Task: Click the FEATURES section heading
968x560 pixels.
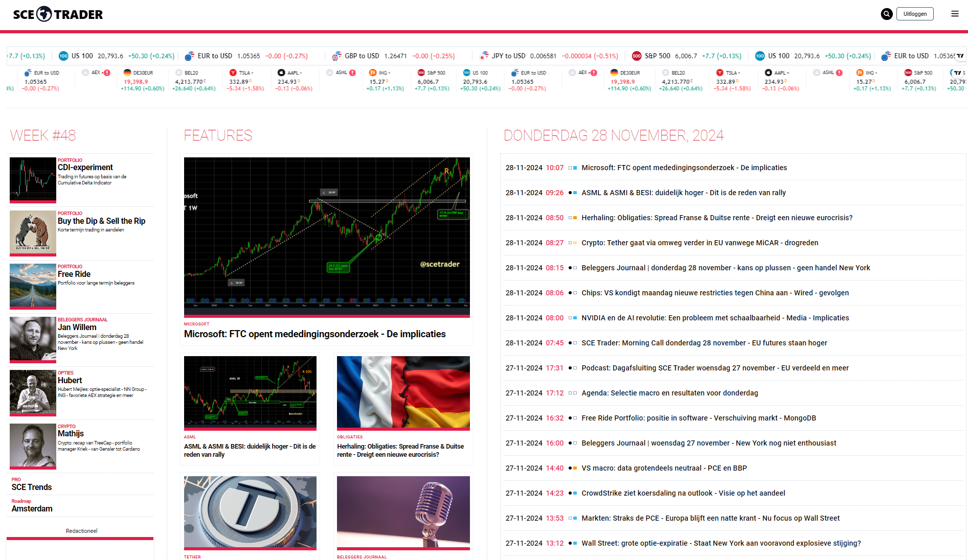Action: tap(218, 135)
